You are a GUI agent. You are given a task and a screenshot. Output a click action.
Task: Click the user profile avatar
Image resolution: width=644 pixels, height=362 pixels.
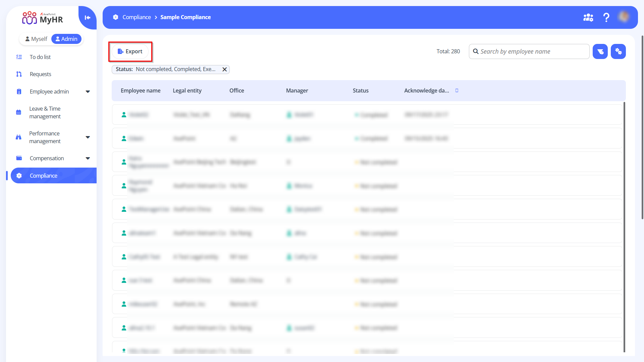click(624, 17)
